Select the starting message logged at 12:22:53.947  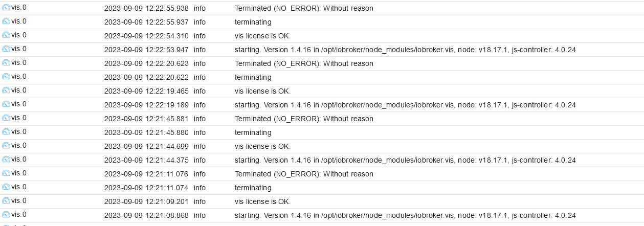click(x=405, y=50)
